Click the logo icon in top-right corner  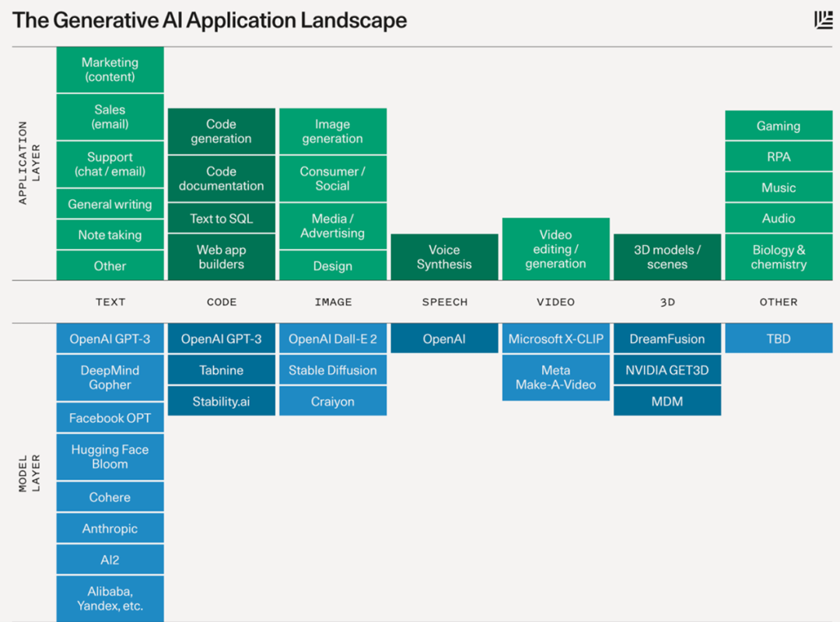tap(823, 20)
